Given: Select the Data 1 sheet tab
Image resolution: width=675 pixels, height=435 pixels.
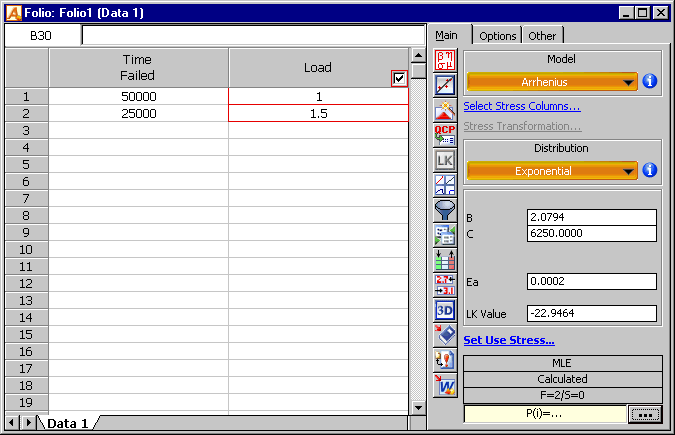Looking at the screenshot, I should click(69, 423).
